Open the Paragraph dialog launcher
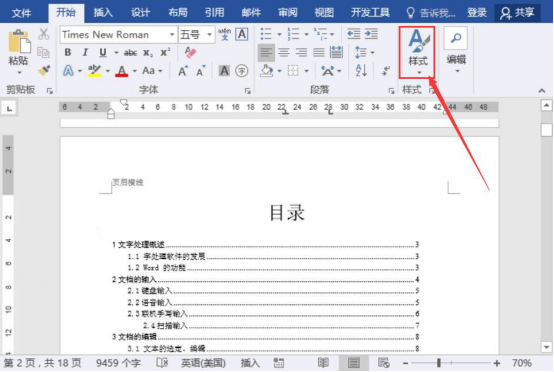554x372 pixels. pos(391,91)
